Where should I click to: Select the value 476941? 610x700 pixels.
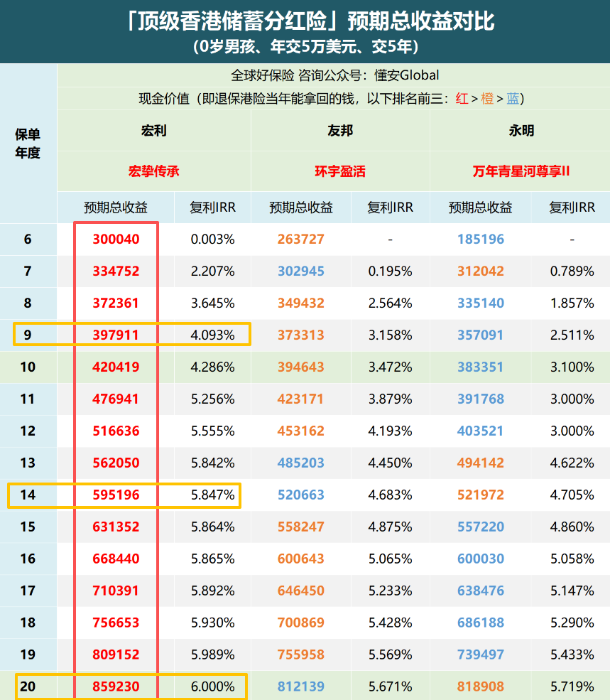point(116,399)
